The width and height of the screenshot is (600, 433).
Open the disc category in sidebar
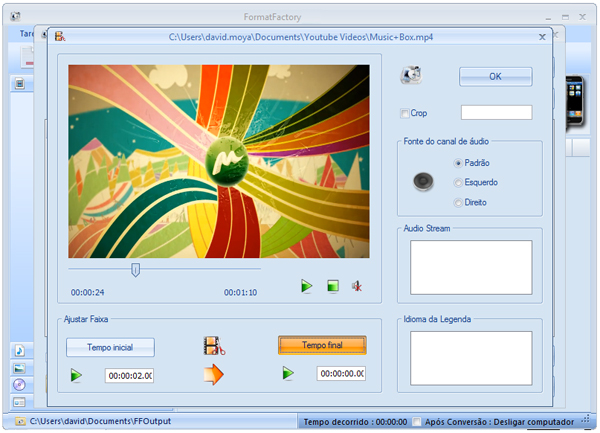(19, 385)
